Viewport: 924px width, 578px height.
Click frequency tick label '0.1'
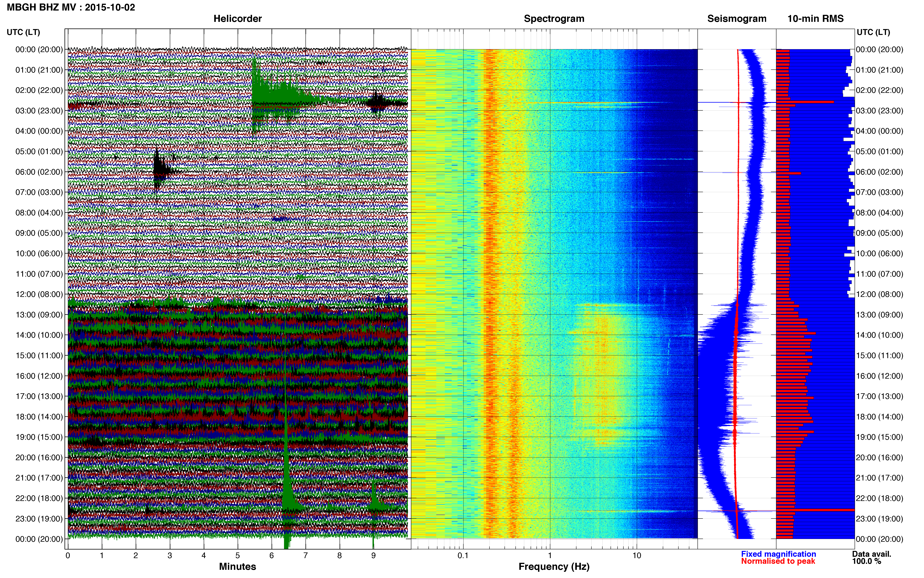coord(463,555)
